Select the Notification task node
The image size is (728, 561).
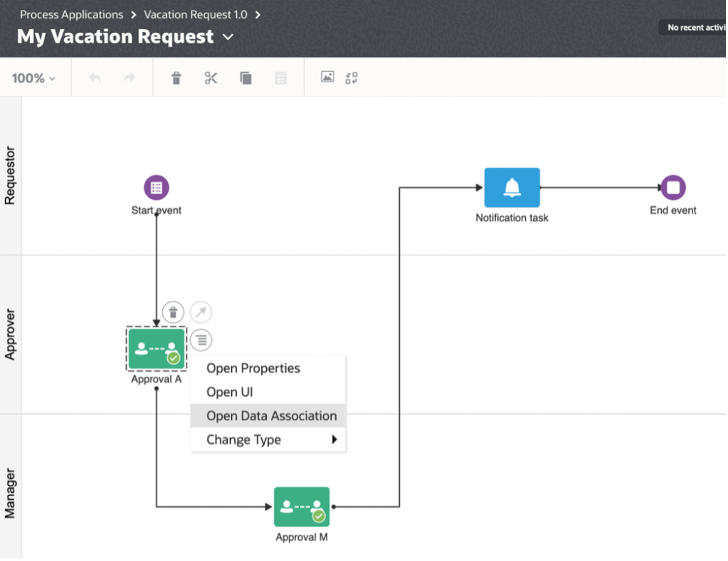(512, 188)
